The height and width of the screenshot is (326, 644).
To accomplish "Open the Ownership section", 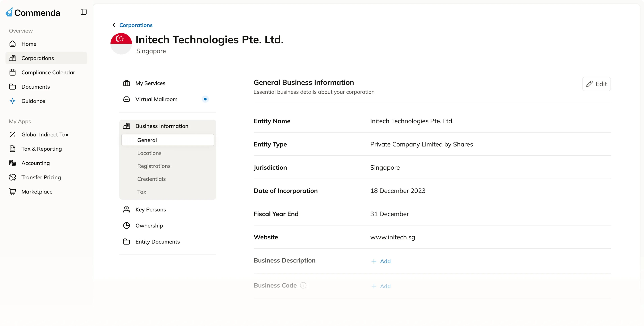I will pyautogui.click(x=149, y=226).
